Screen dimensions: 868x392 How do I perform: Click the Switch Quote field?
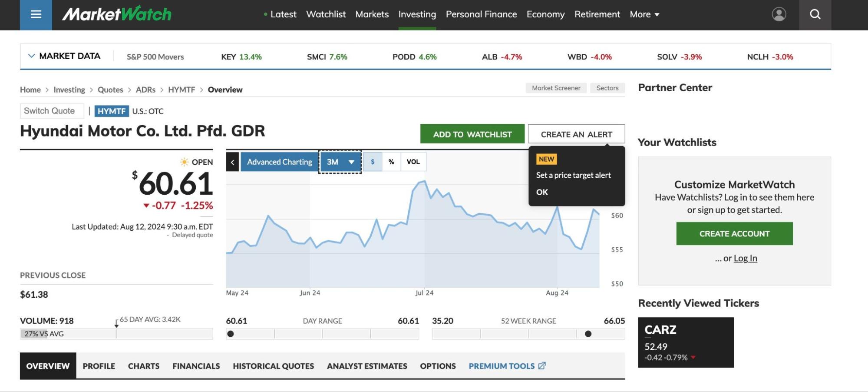tap(52, 111)
